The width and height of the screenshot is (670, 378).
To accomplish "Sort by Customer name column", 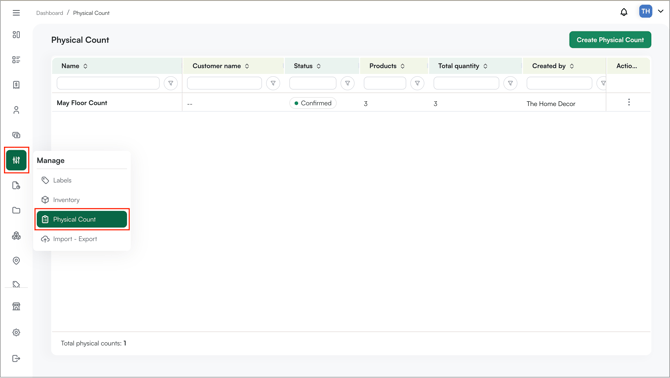I will point(247,66).
